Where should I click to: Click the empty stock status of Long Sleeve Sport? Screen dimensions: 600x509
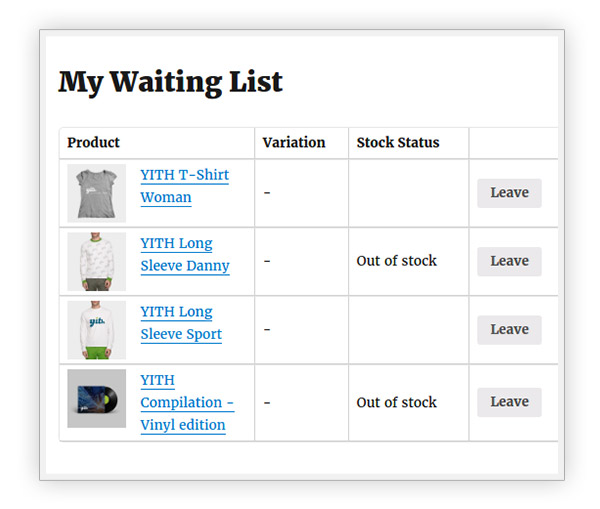coord(408,330)
